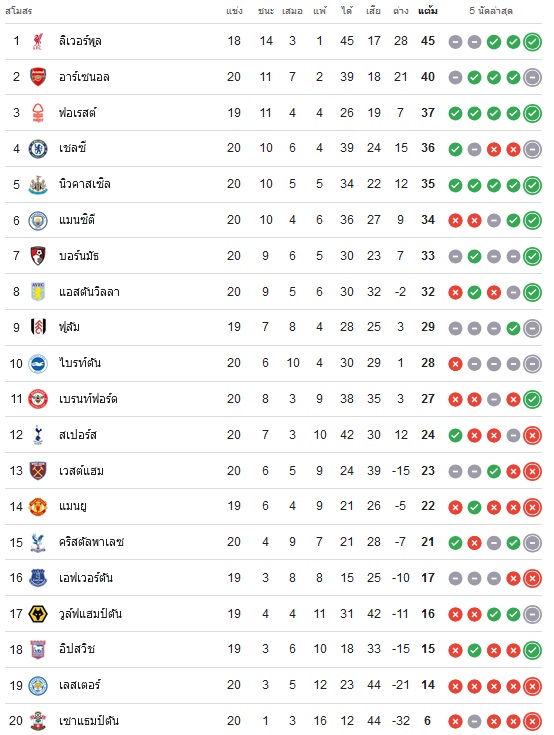Select the Brighton crest
Viewport: 554px width, 735px height.
pos(38,363)
